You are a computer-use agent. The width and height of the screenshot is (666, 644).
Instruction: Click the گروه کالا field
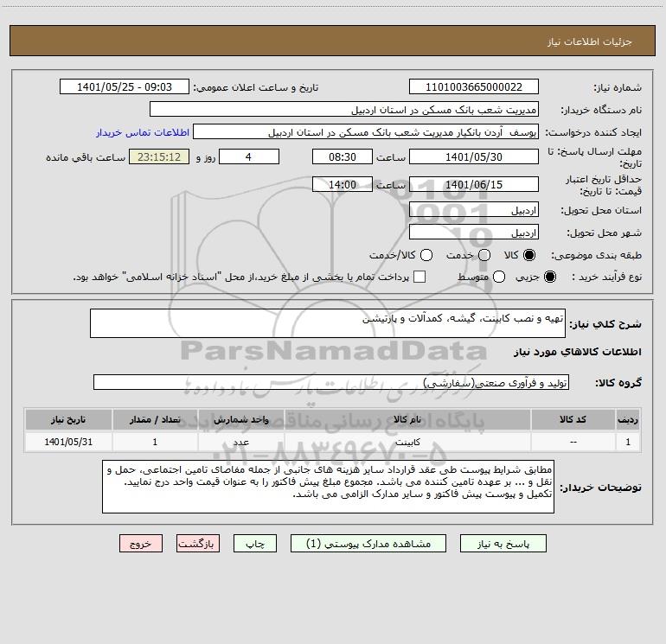(331, 382)
